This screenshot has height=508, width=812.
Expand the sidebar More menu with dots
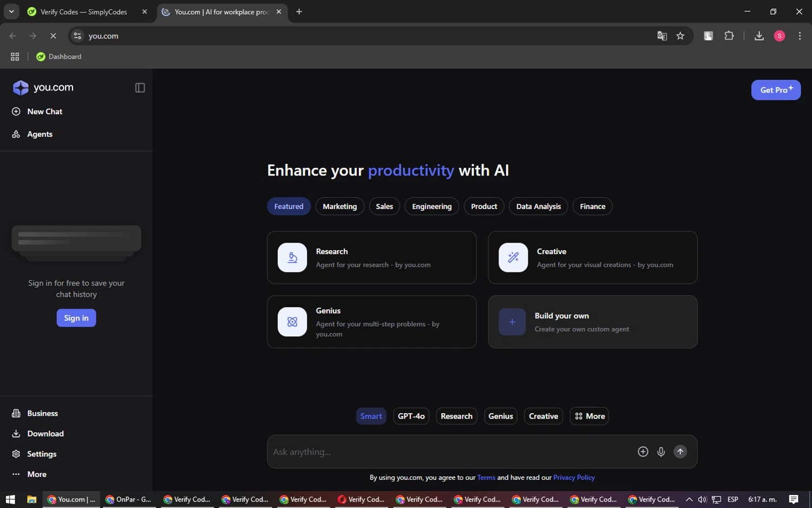pyautogui.click(x=29, y=474)
